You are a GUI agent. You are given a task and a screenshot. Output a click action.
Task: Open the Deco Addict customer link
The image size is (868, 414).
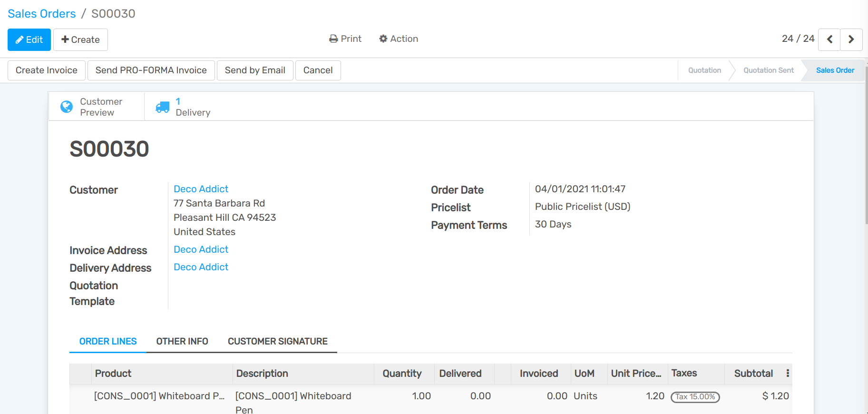tap(201, 189)
